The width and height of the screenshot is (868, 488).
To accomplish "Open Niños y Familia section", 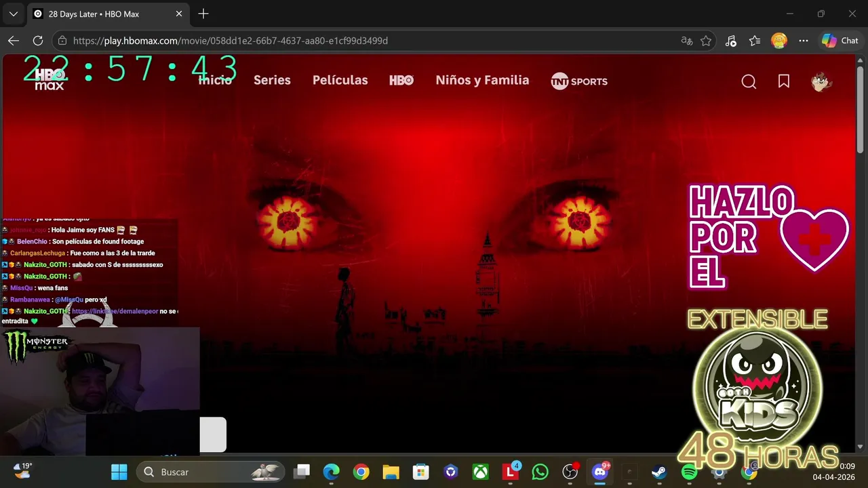I will coord(482,80).
